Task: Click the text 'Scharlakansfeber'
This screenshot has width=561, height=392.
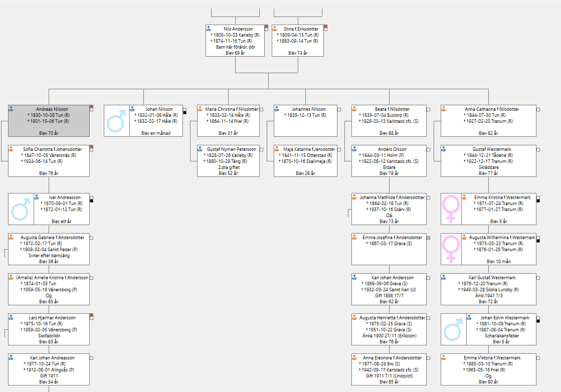Action: coord(502,335)
